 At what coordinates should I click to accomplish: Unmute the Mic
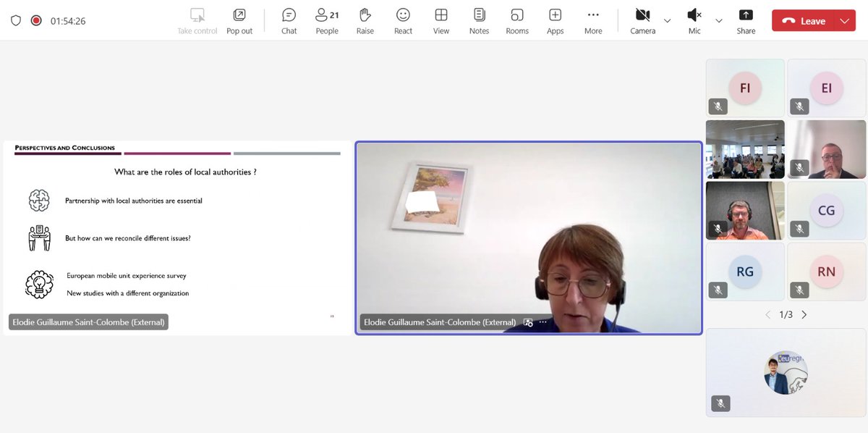(x=694, y=17)
